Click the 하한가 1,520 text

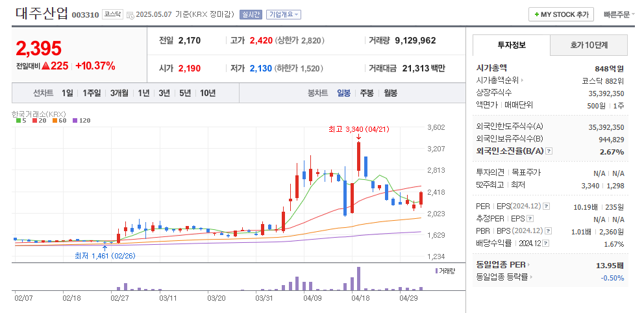pyautogui.click(x=299, y=68)
